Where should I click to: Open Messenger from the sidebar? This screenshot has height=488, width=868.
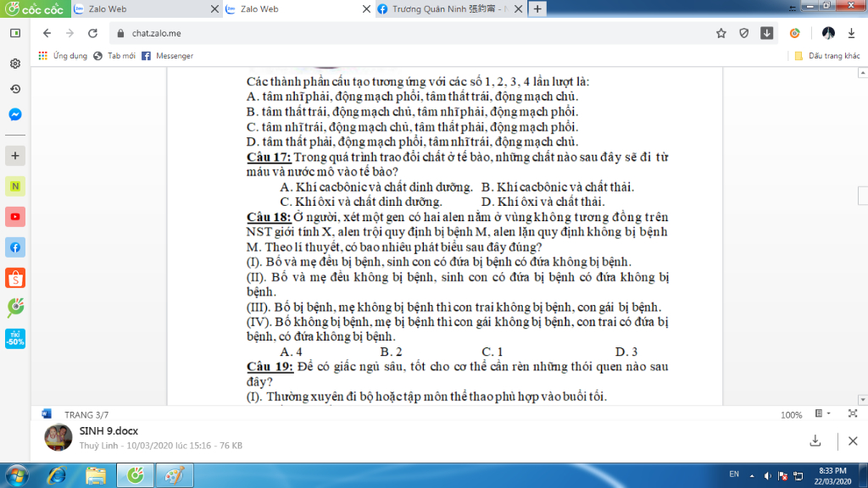pos(15,114)
